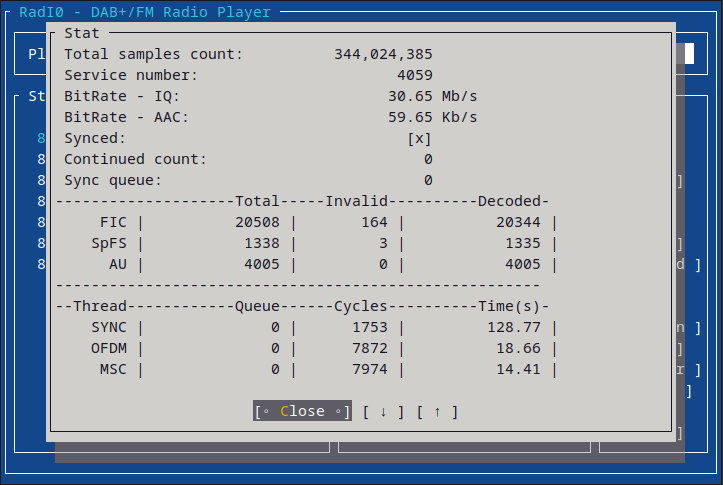Viewport: 723px width, 485px height.
Task: Click the MSC cycles value 7974
Action: pos(370,369)
